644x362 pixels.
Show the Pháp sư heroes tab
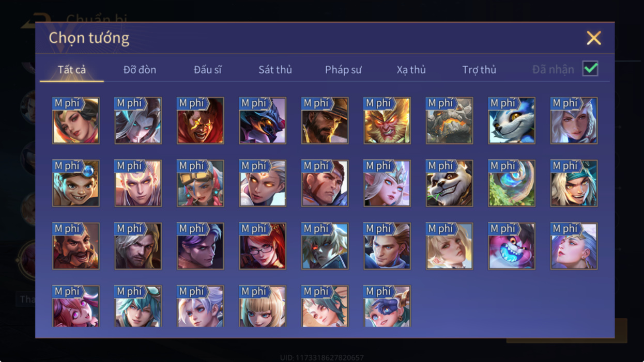coord(343,70)
